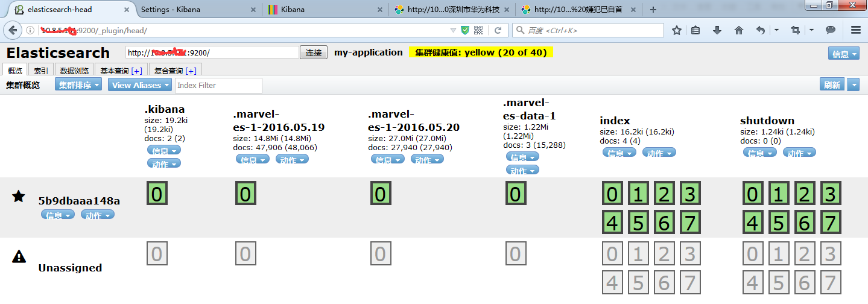Click the yellow cluster health status badge

point(481,52)
